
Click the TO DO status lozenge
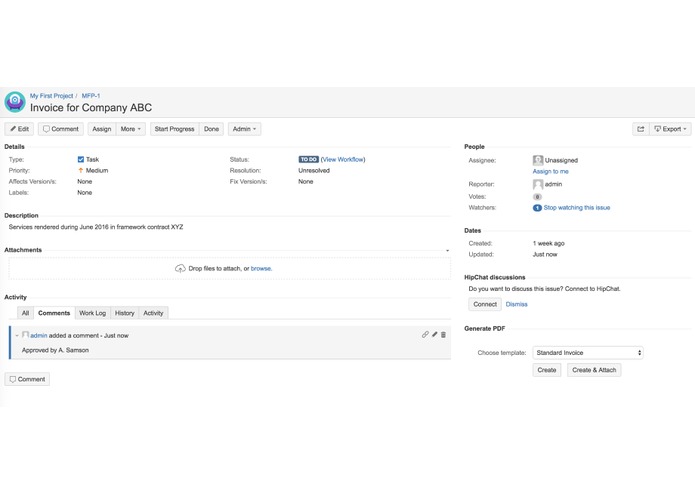coord(308,159)
